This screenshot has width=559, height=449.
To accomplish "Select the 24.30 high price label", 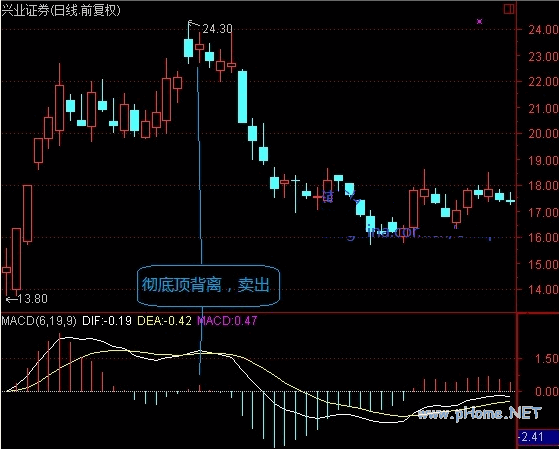I will pyautogui.click(x=217, y=29).
